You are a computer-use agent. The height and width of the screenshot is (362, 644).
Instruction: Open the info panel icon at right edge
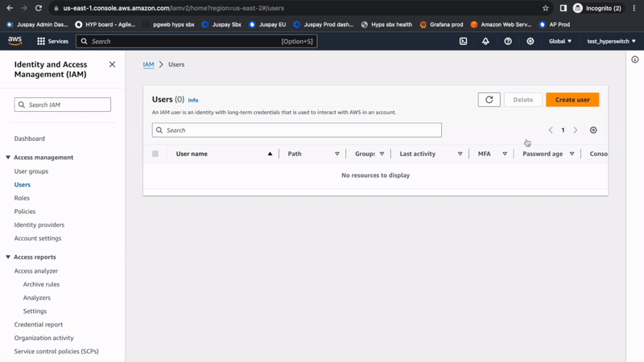pyautogui.click(x=634, y=60)
